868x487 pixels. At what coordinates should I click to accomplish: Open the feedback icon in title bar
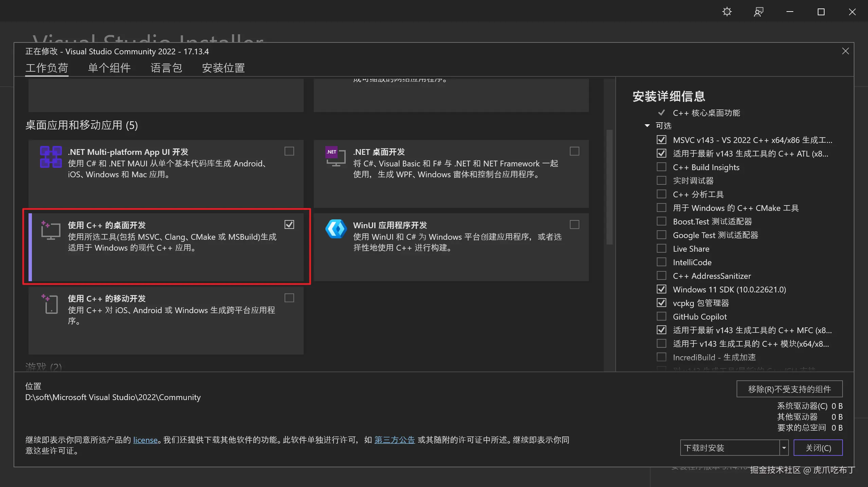[758, 12]
